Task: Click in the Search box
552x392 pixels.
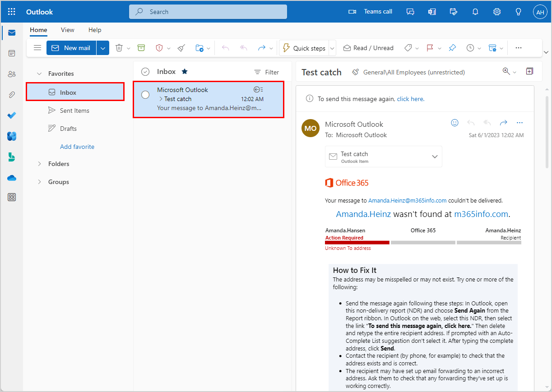Action: pyautogui.click(x=208, y=12)
